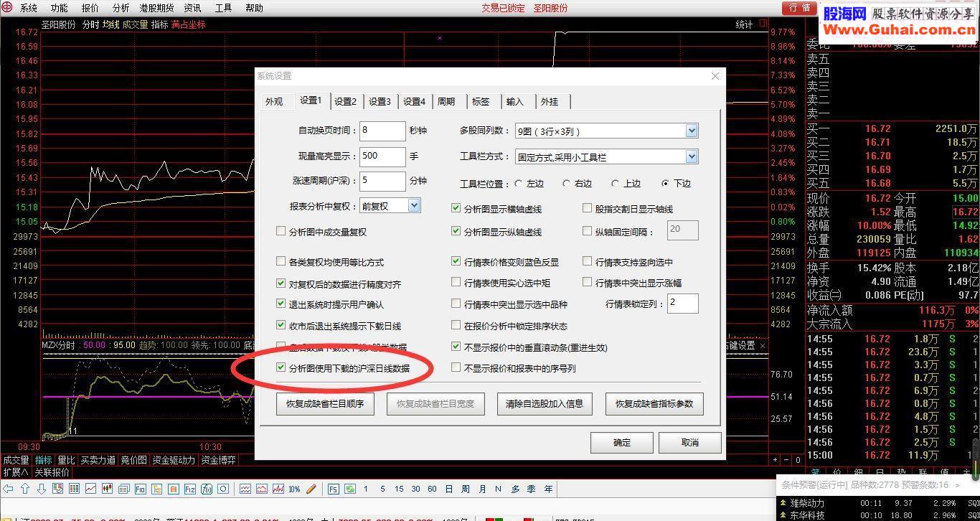The image size is (980, 521).
Task: Click the 10% icon in bottom toolbar
Action: point(294,489)
